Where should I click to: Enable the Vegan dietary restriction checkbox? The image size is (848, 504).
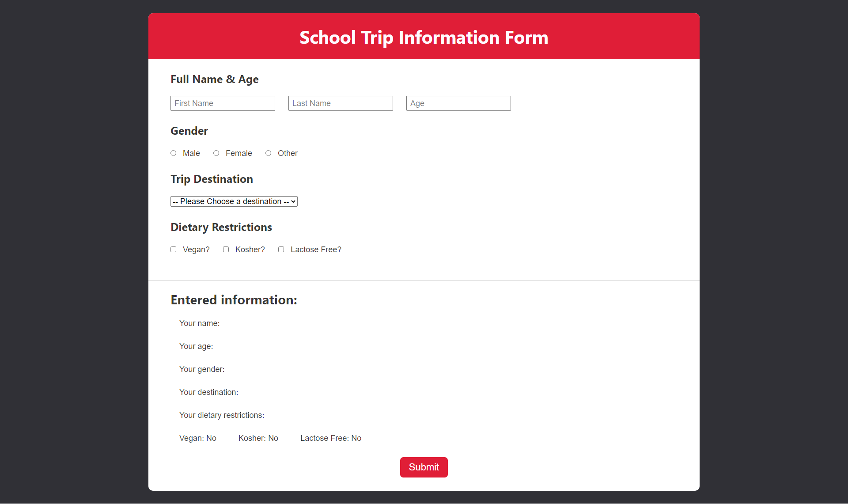tap(173, 249)
